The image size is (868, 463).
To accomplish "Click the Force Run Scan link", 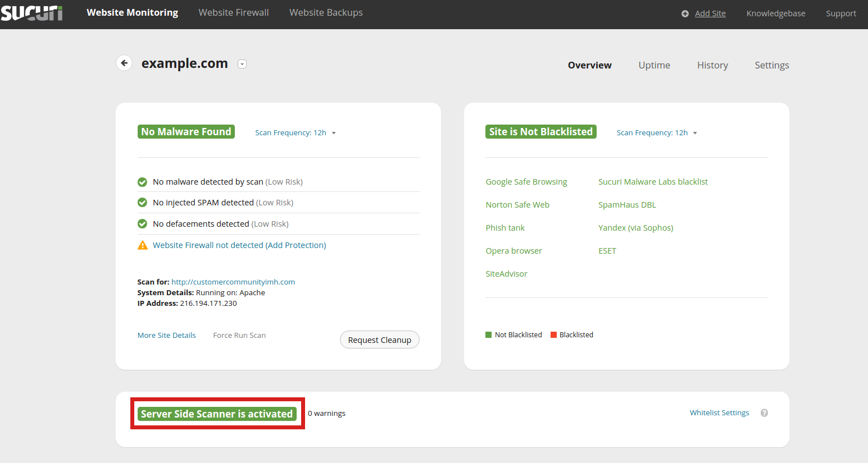I will coord(239,335).
